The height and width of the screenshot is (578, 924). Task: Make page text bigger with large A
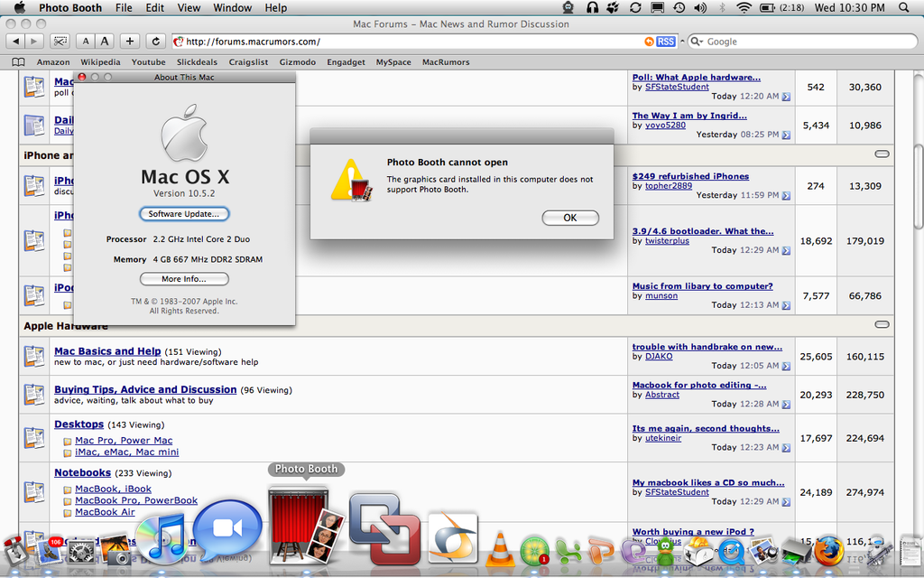coord(105,42)
